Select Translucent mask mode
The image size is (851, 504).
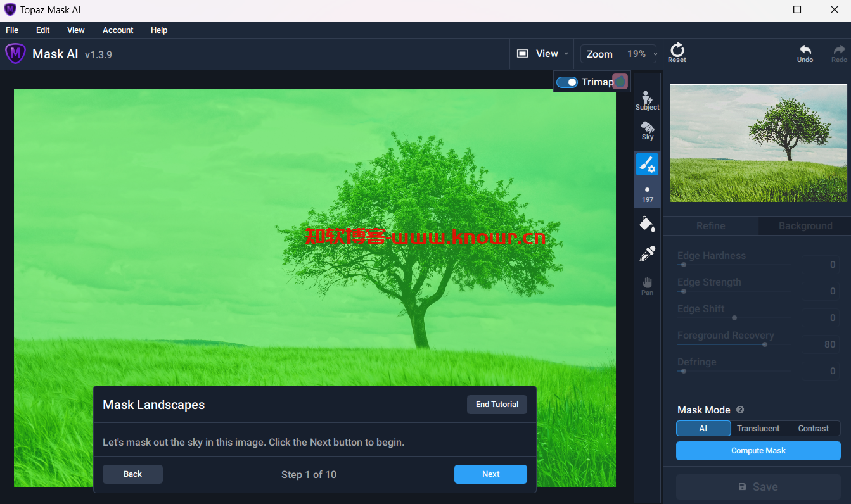(758, 429)
